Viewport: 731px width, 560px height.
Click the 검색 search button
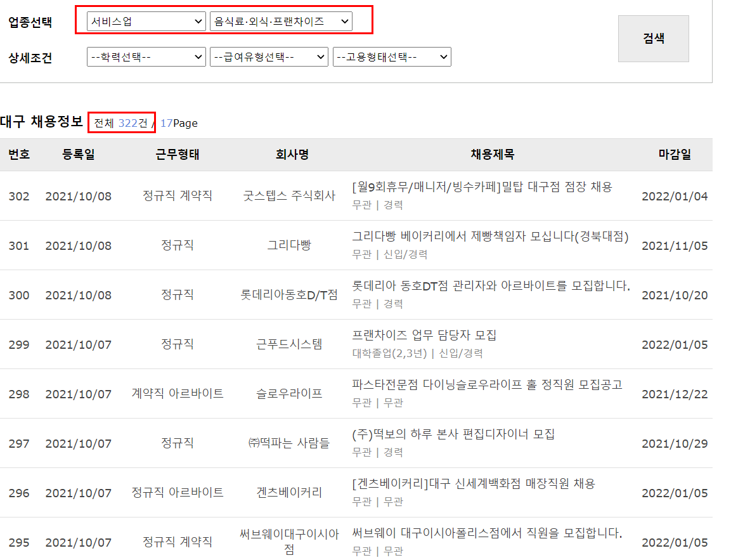[653, 39]
